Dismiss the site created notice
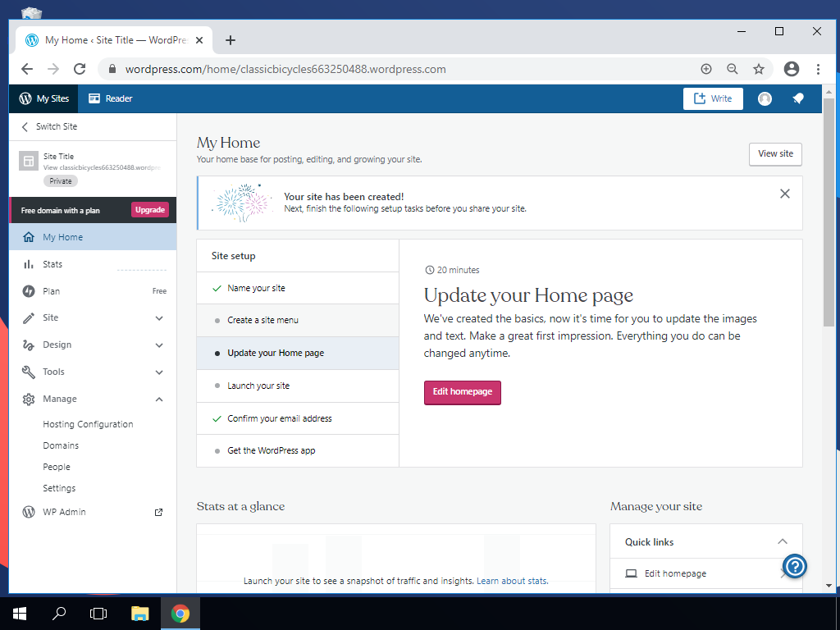Viewport: 840px width, 630px height. coord(785,194)
